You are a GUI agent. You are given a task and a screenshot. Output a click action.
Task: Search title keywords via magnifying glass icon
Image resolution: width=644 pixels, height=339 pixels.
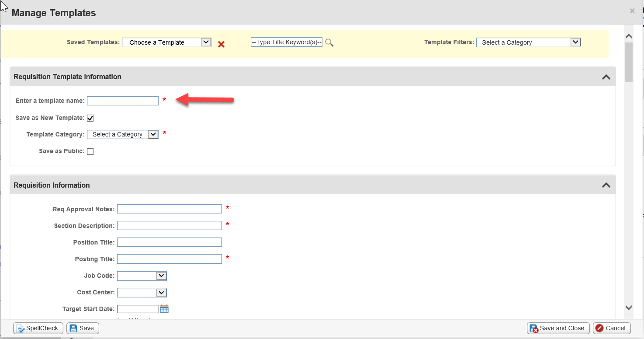(329, 42)
